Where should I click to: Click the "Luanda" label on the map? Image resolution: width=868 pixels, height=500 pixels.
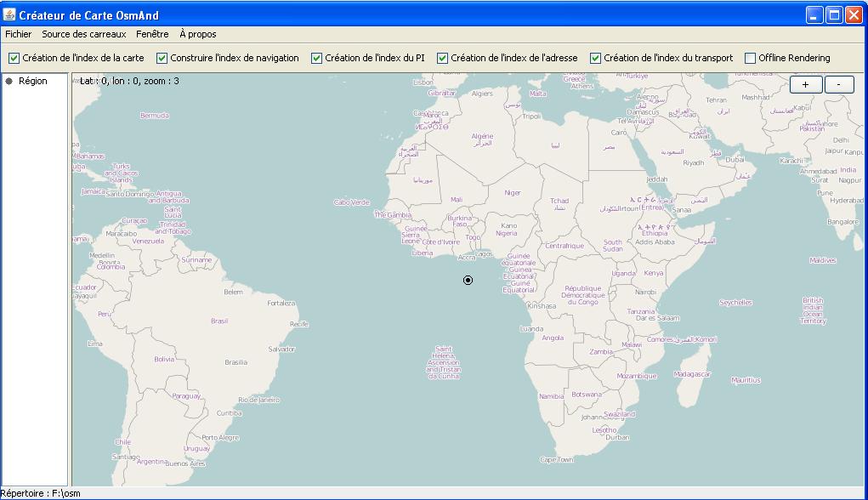531,329
